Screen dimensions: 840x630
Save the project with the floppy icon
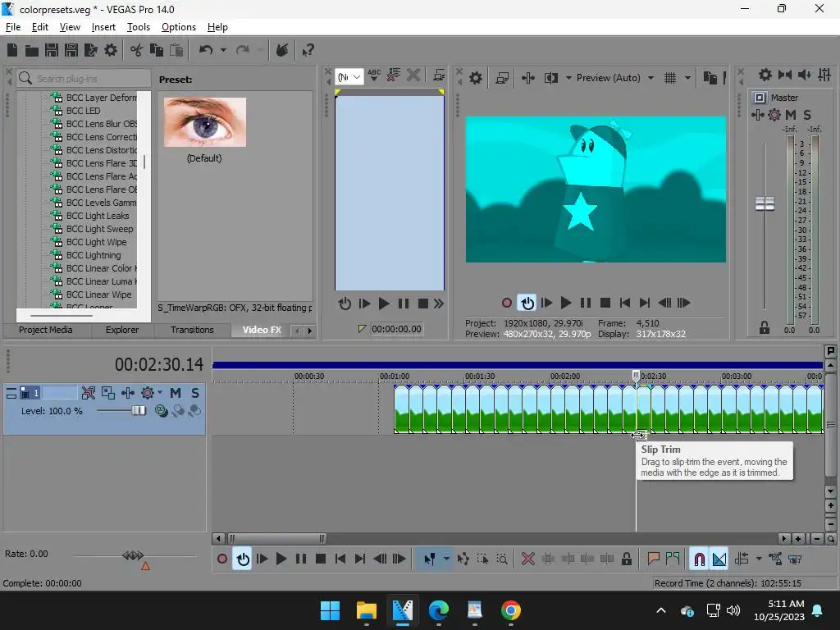52,50
